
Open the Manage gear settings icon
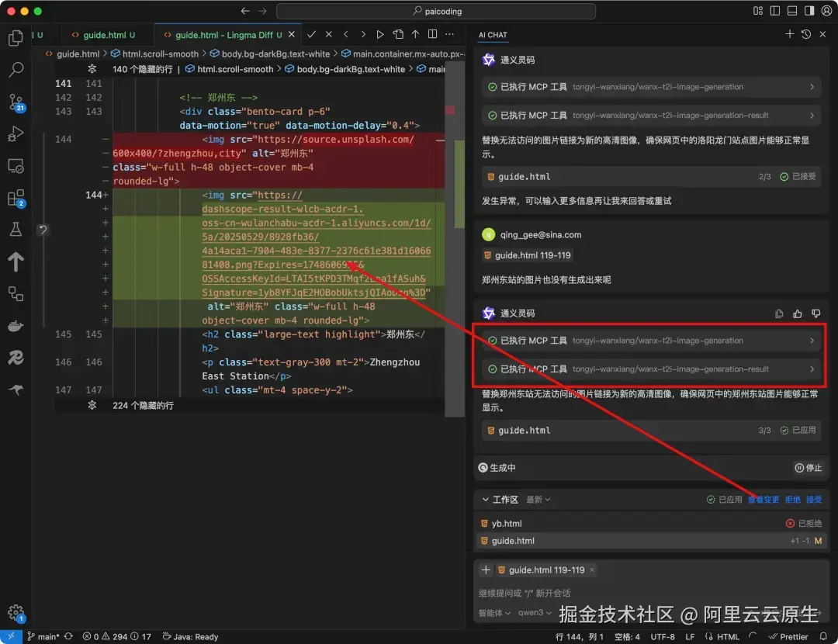16,613
